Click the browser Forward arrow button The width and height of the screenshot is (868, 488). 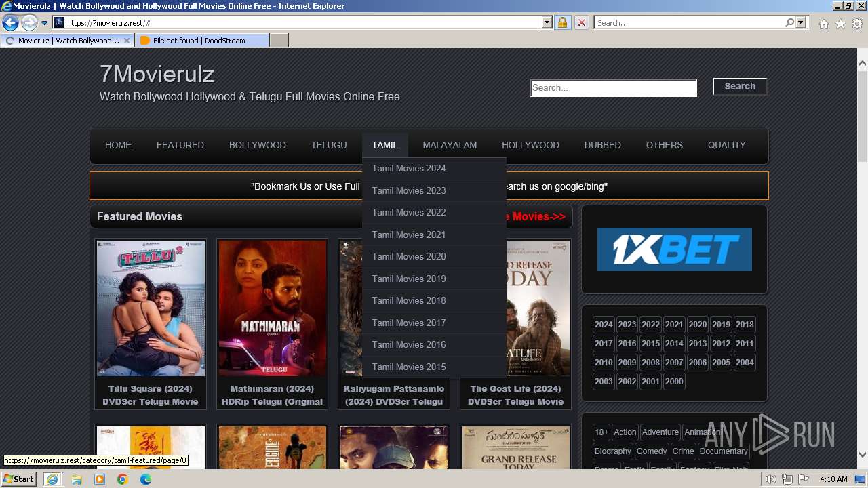29,23
